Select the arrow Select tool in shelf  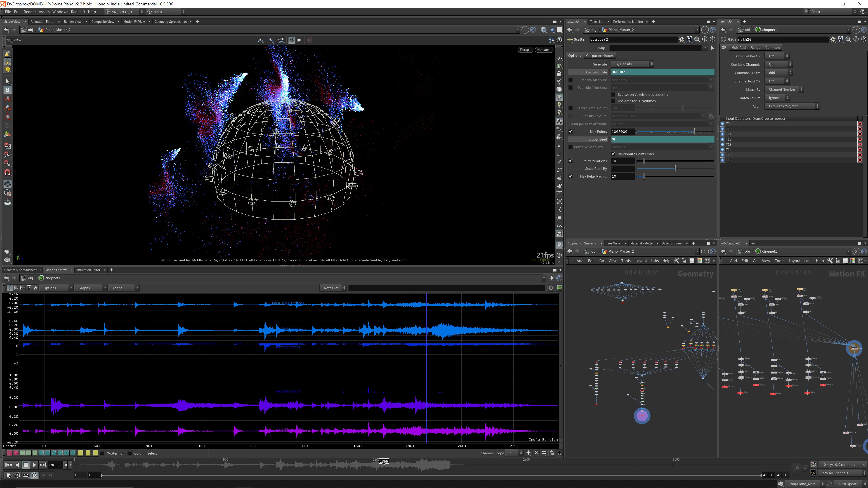point(7,81)
